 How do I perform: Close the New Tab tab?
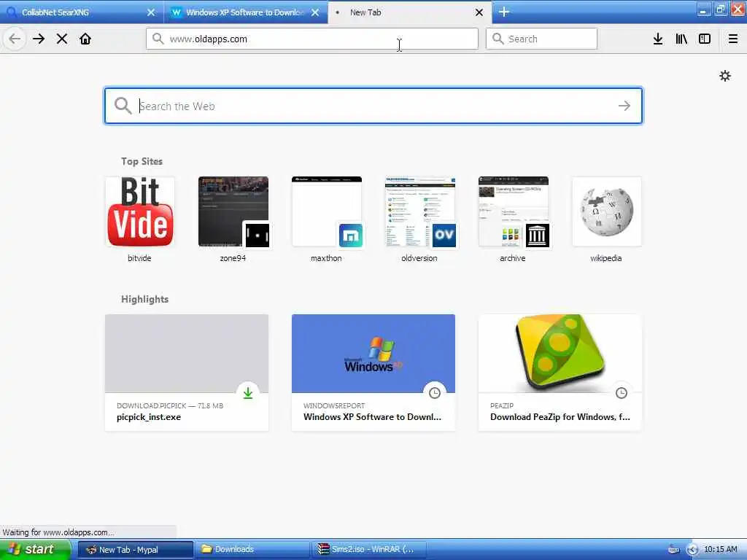point(479,12)
